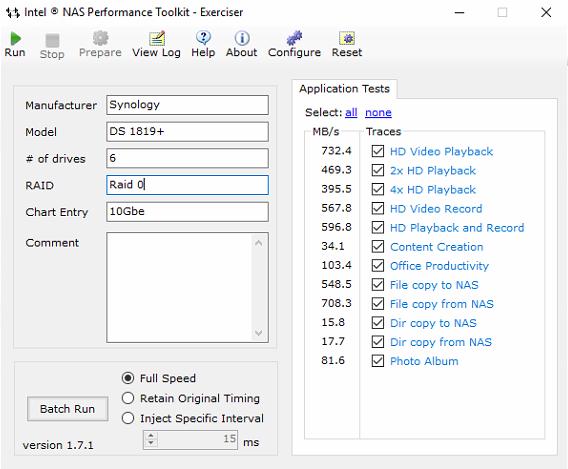
Task: Click the Photo Album trace label
Action: [x=424, y=361]
